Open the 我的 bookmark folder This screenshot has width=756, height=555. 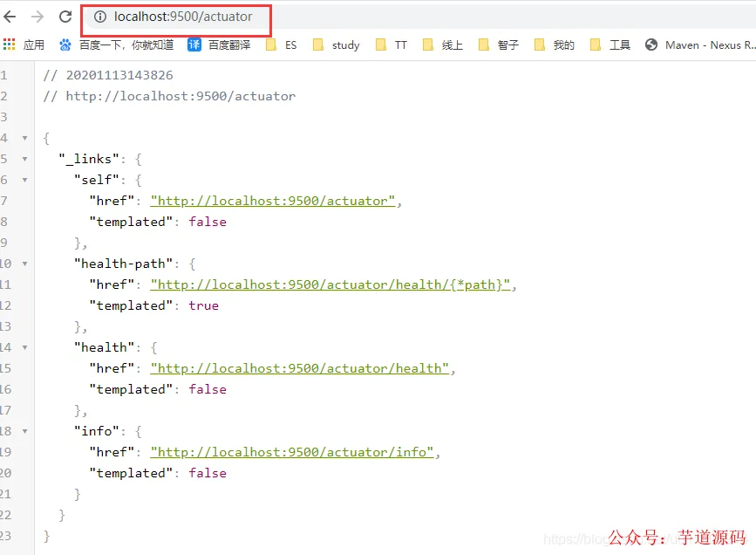point(555,45)
